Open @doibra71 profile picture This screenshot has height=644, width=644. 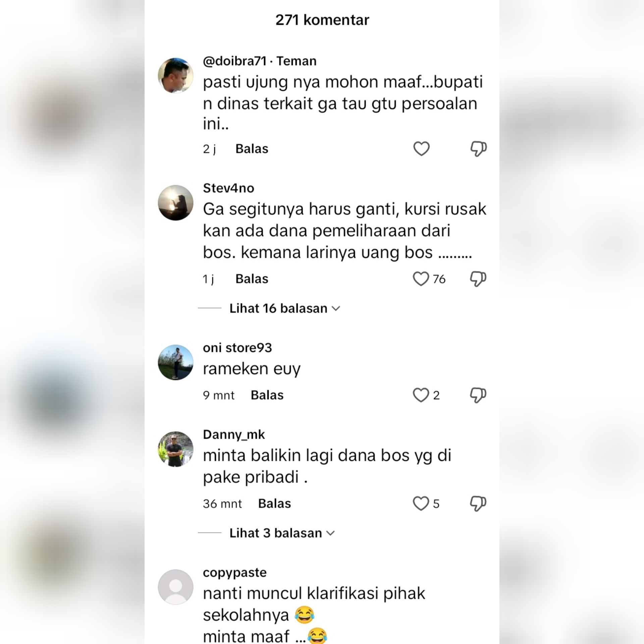coord(176,75)
